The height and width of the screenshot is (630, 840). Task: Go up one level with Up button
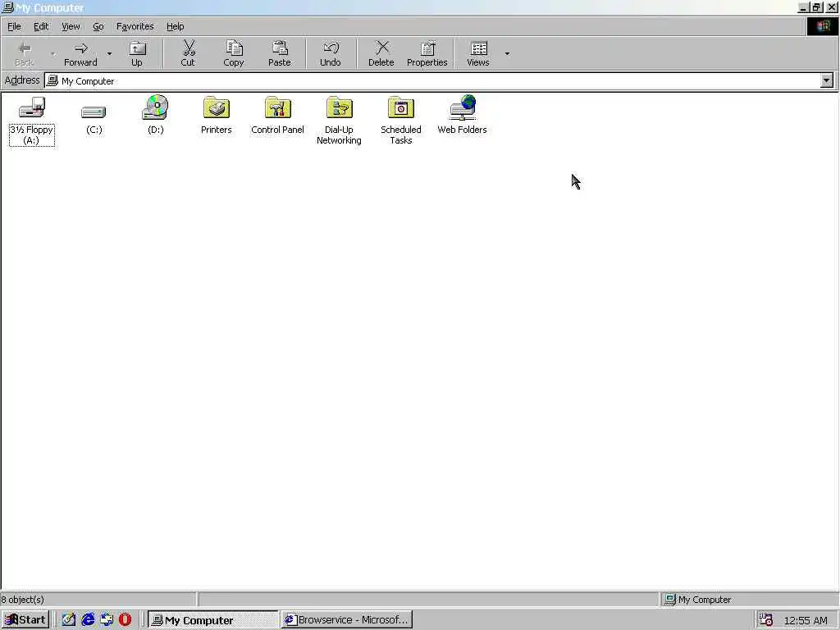[137, 53]
